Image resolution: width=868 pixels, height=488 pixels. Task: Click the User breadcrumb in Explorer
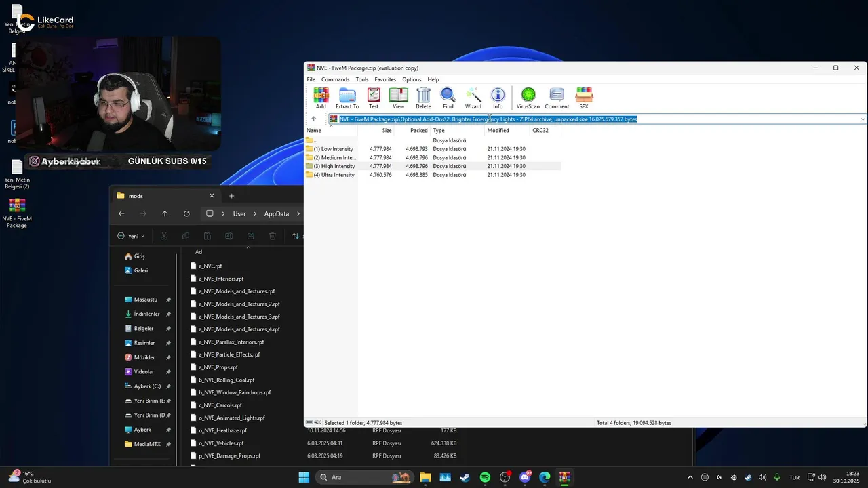(x=239, y=213)
